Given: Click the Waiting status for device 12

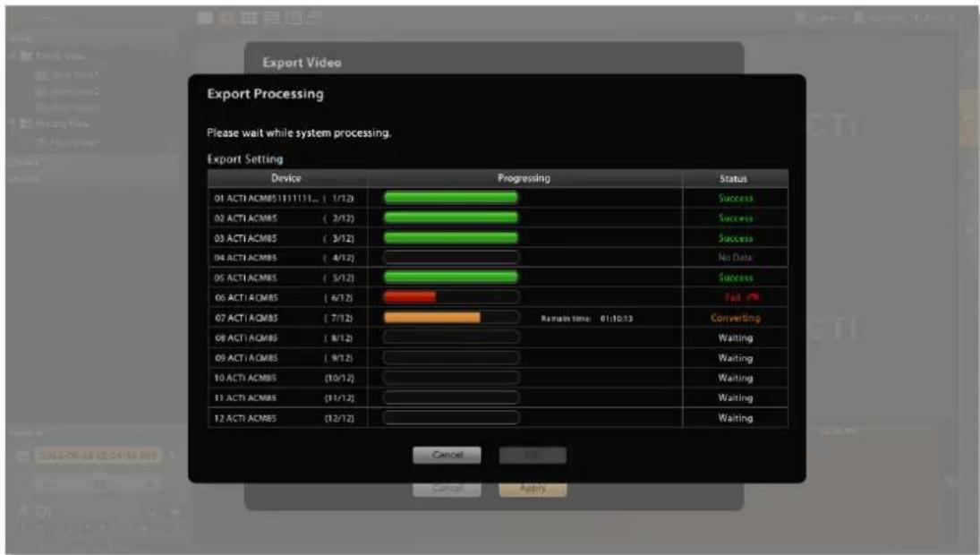Looking at the screenshot, I should (x=736, y=417).
